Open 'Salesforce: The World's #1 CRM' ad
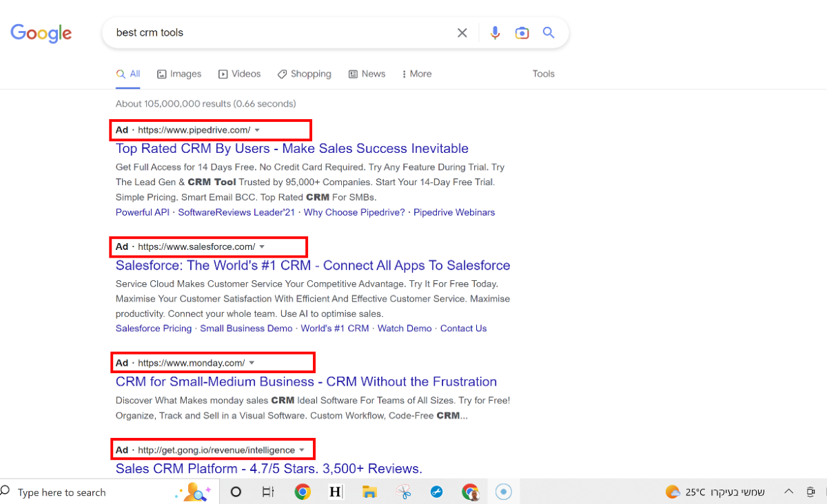The height and width of the screenshot is (504, 827). click(313, 266)
